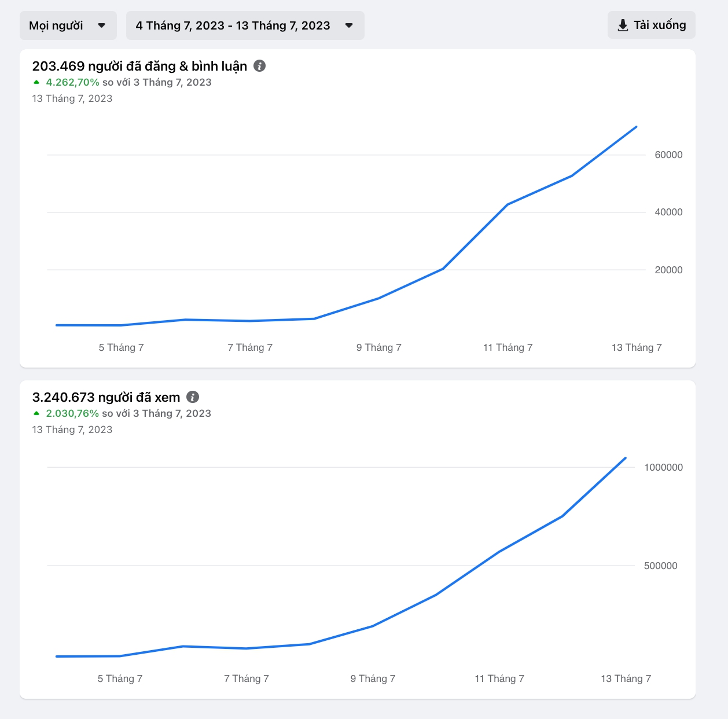Screen dimensions: 728x719
Task: Click the bottom chart line's peak endpoint
Action: tap(625, 458)
